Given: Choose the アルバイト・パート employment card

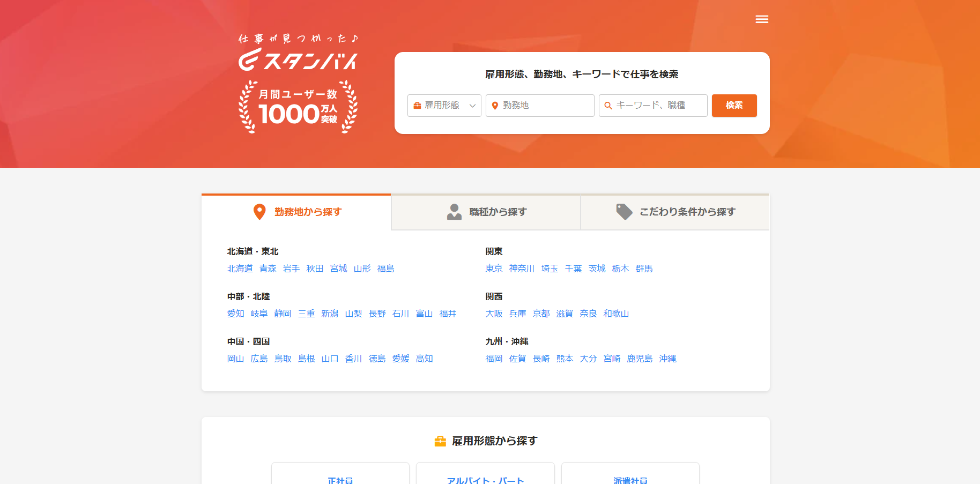Looking at the screenshot, I should pos(485,478).
